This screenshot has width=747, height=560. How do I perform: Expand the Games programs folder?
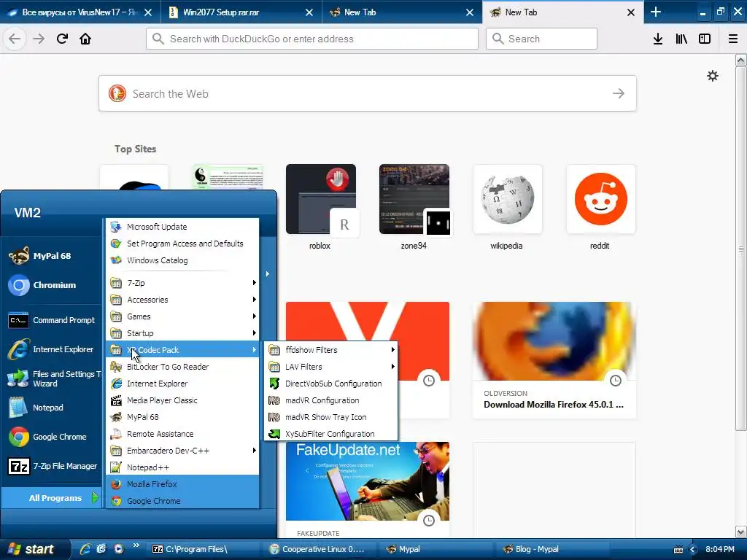(182, 316)
